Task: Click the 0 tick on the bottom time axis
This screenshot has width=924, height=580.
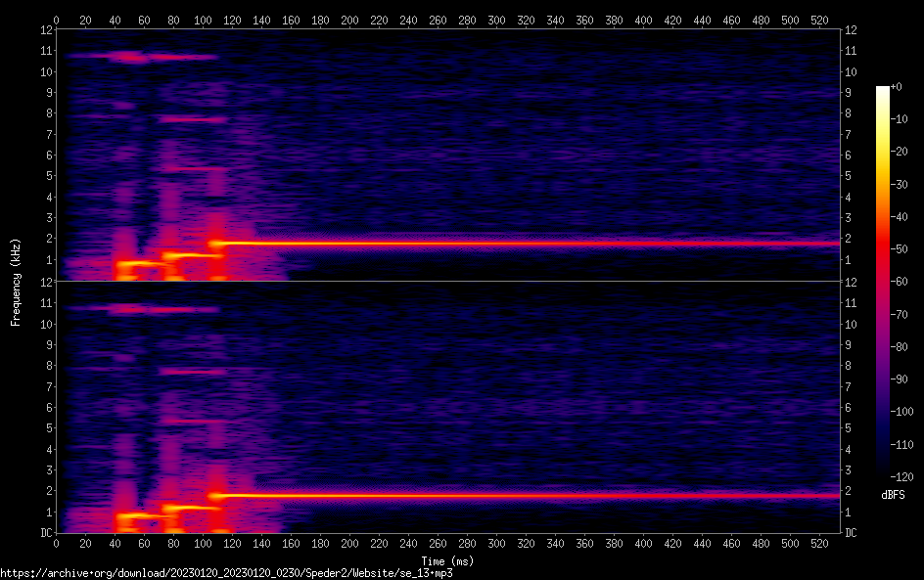Action: tap(56, 544)
